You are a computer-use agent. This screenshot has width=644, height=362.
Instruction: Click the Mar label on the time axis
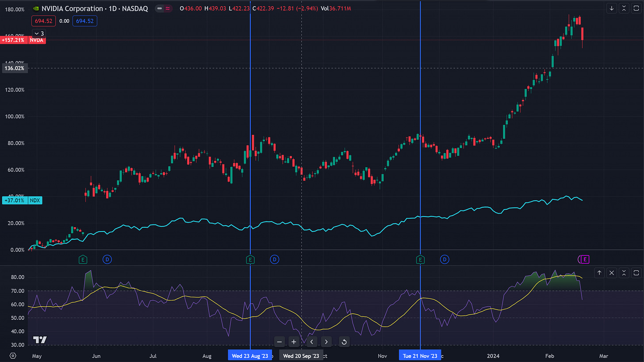603,356
